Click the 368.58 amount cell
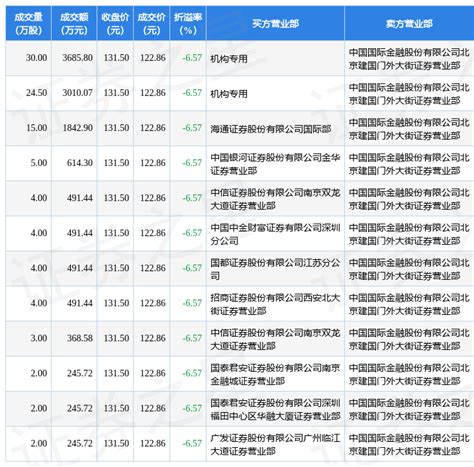474x467 pixels. coord(80,338)
